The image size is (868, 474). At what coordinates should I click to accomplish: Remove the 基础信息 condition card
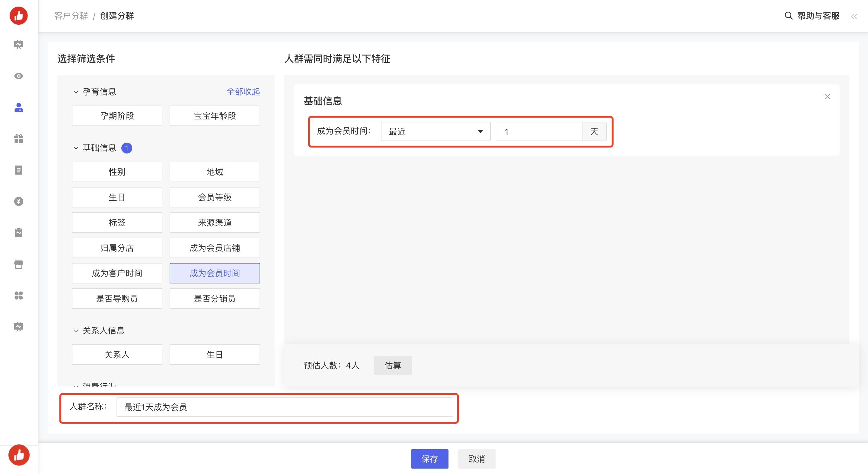827,96
